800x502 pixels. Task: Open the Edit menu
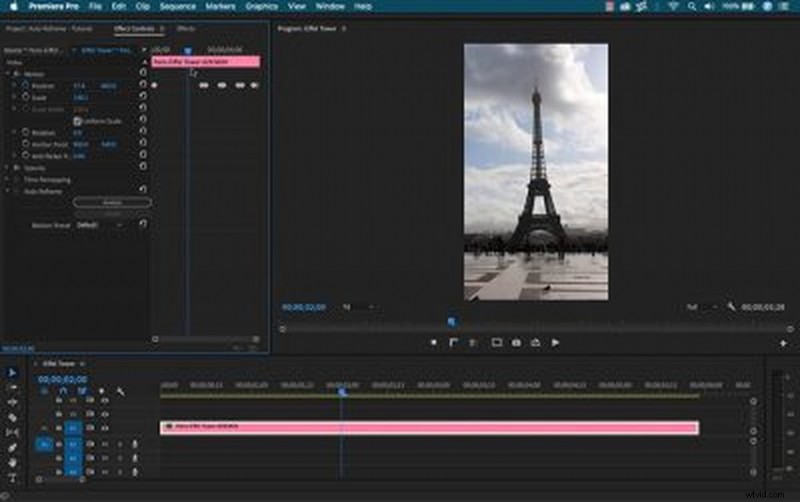pyautogui.click(x=118, y=7)
